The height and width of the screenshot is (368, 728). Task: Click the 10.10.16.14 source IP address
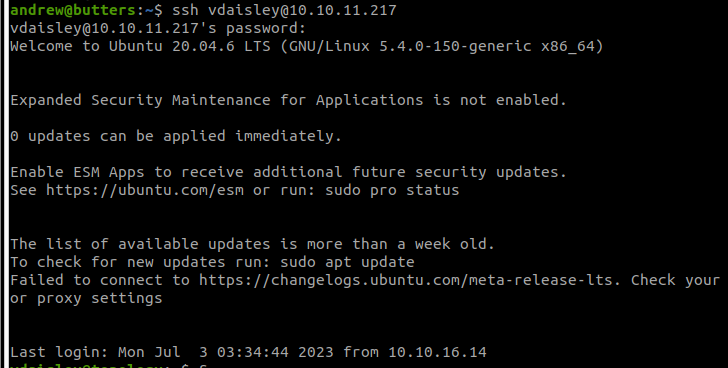click(437, 352)
